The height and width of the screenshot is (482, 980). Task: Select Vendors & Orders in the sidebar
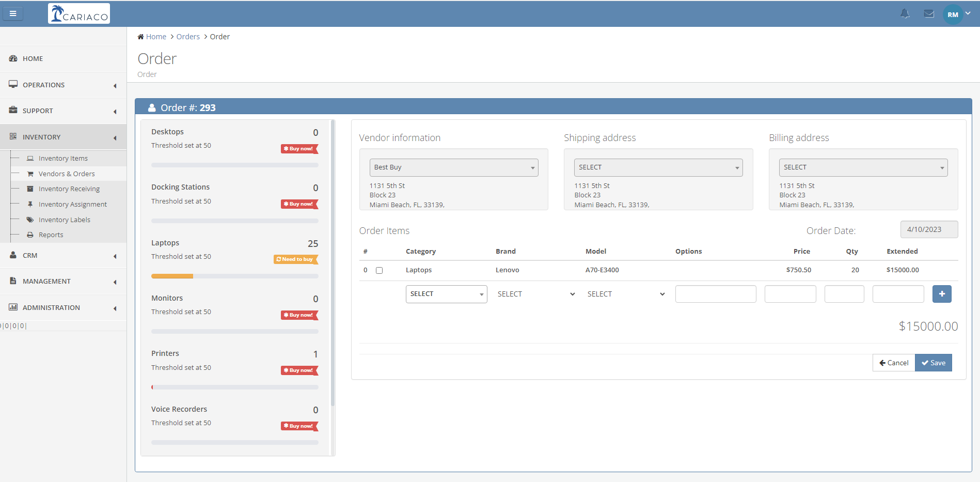click(x=67, y=174)
